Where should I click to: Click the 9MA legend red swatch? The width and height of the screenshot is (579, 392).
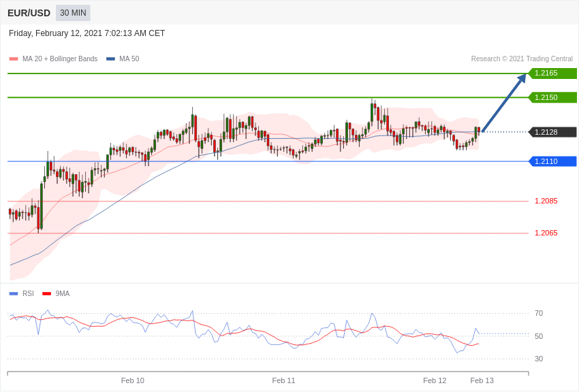[x=47, y=294]
